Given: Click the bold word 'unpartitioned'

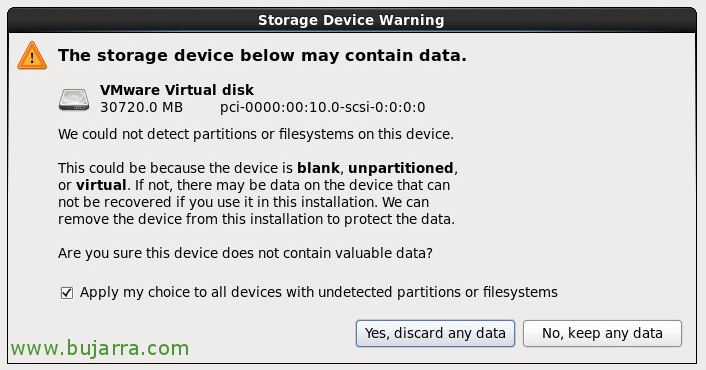Looking at the screenshot, I should [401, 168].
